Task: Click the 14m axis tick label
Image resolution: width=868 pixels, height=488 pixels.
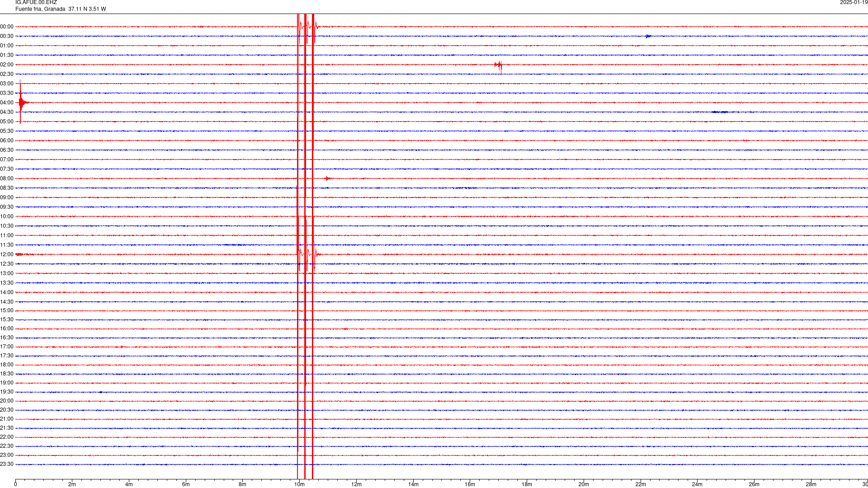Action: tap(413, 484)
